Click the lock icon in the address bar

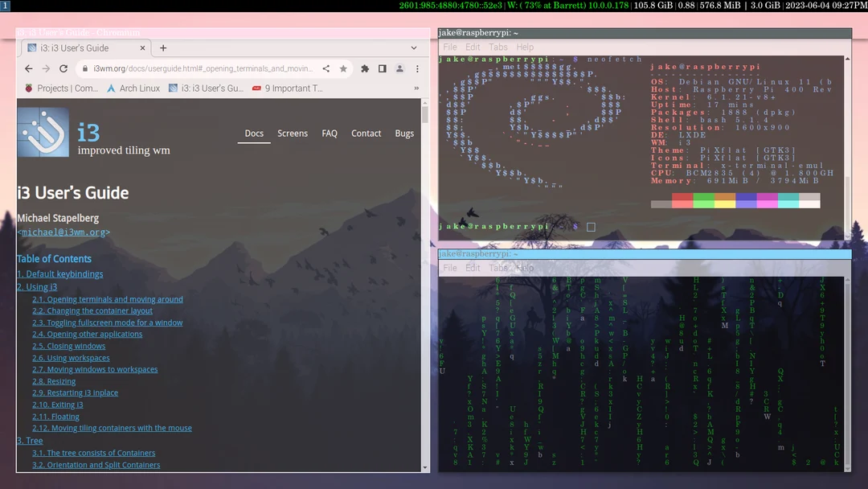point(85,68)
